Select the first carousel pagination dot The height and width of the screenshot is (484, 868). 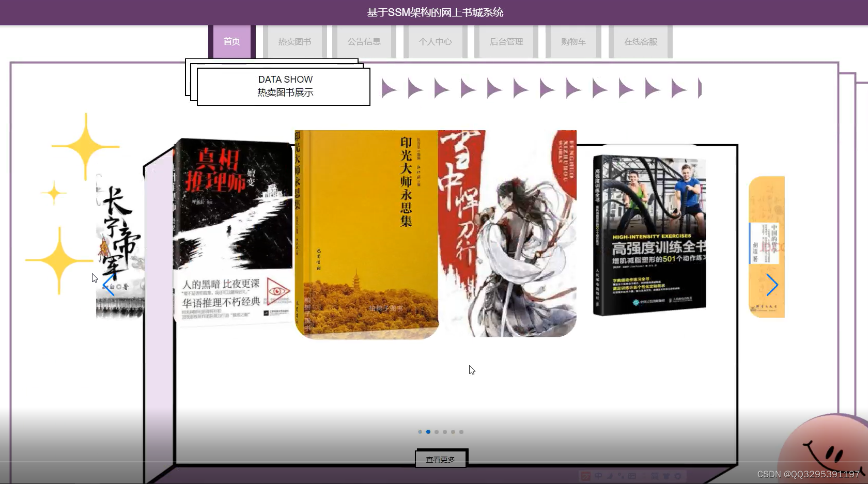coord(420,432)
